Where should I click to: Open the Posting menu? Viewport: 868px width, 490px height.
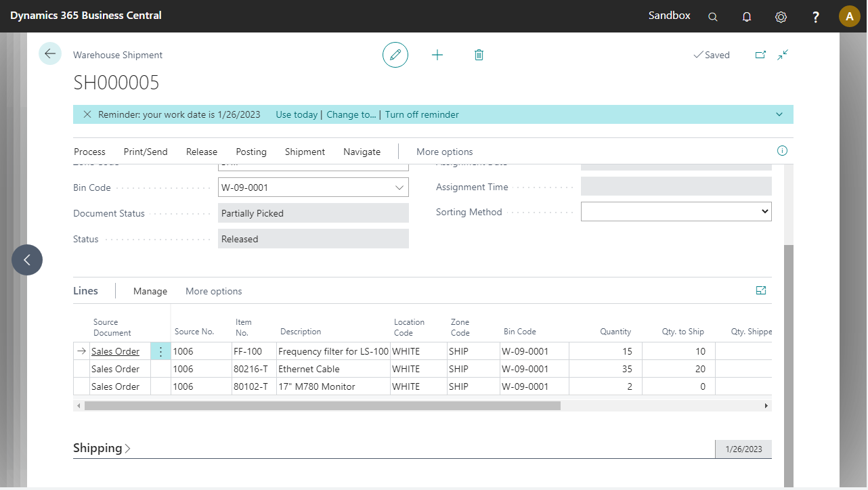(251, 152)
